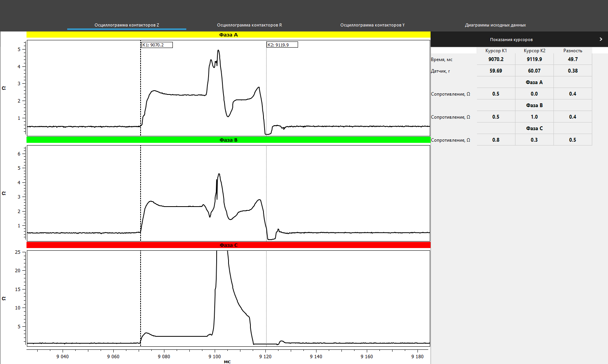Click the yellow Фаза A chart header
This screenshot has width=608, height=364.
(228, 35)
